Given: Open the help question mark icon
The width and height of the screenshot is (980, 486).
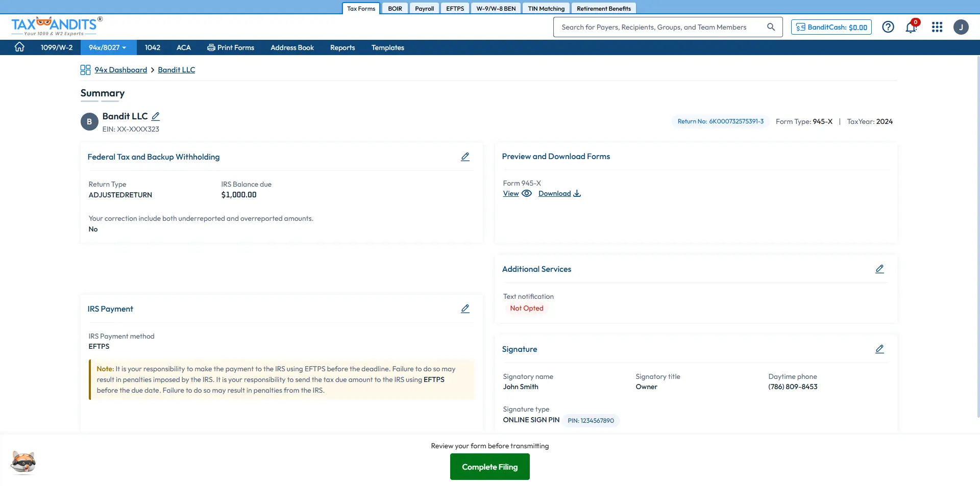Looking at the screenshot, I should tap(888, 27).
